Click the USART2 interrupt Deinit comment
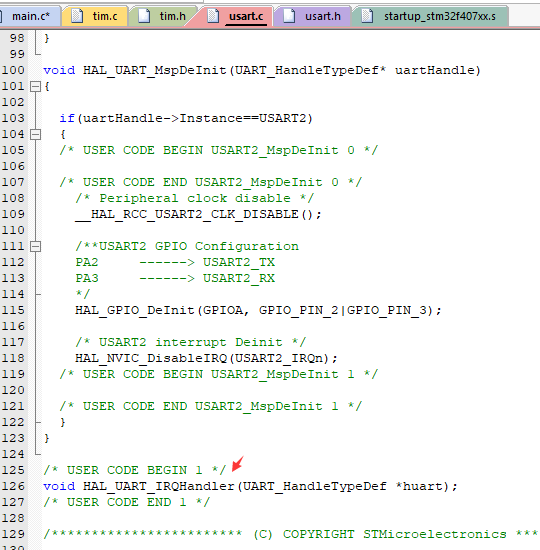Screen dimensions: 540x550 [x=191, y=342]
